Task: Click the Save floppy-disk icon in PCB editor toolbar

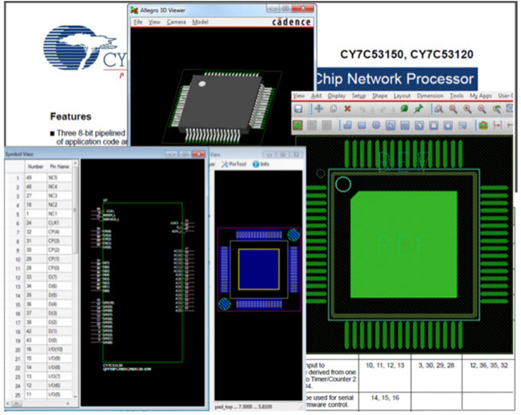Action: coord(298,109)
